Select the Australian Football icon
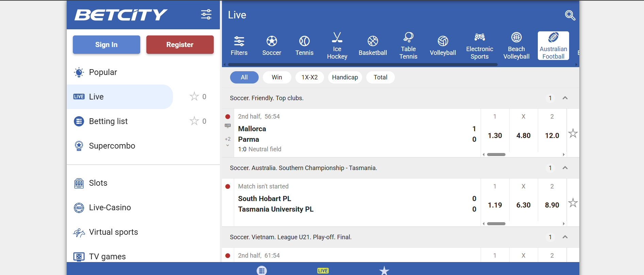The height and width of the screenshot is (275, 644). pyautogui.click(x=553, y=46)
